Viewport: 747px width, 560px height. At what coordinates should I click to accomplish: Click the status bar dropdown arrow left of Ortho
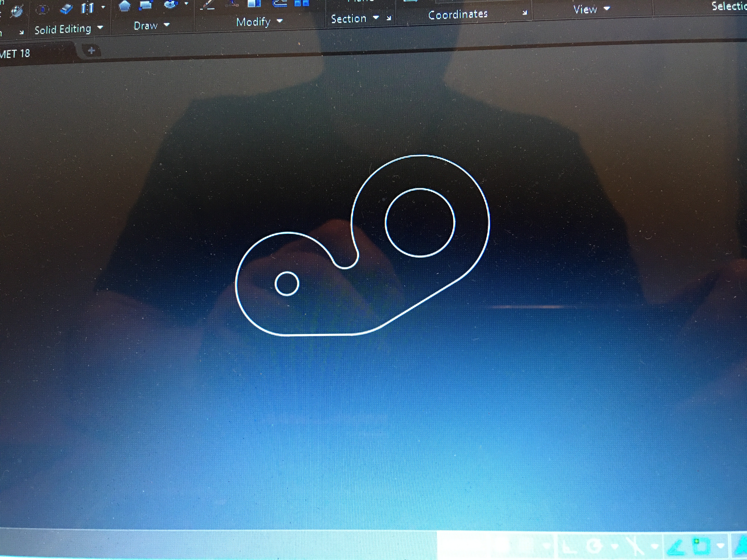546,546
